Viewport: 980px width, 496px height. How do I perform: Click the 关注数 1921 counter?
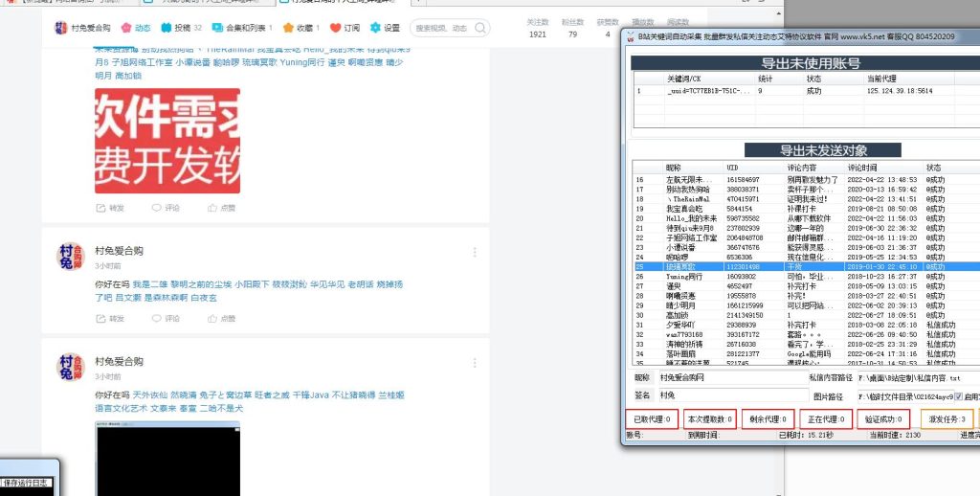[x=538, y=28]
